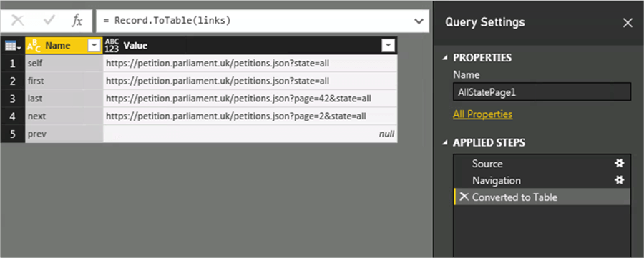Select the Converted to Table step
644x258 pixels.
coord(542,197)
